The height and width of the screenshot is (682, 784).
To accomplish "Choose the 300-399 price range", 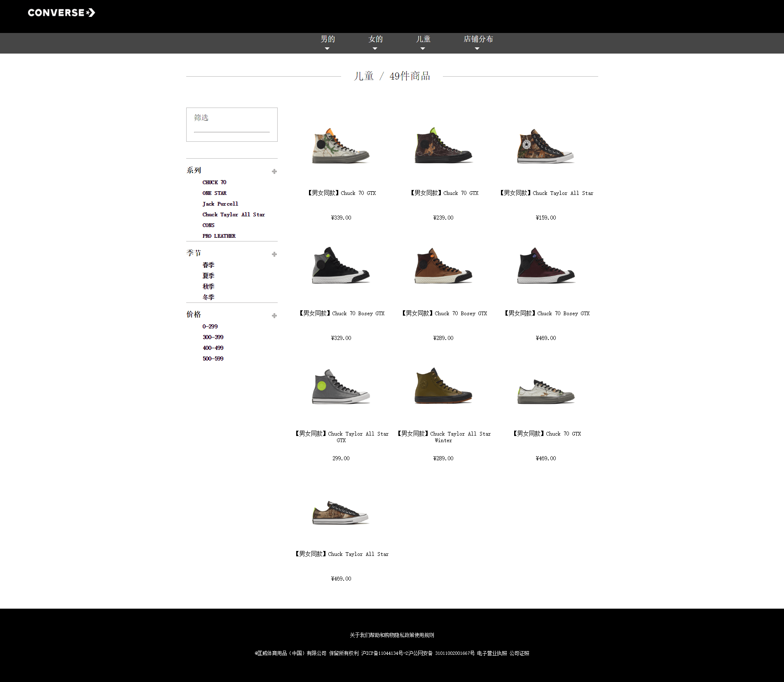I will (x=213, y=337).
